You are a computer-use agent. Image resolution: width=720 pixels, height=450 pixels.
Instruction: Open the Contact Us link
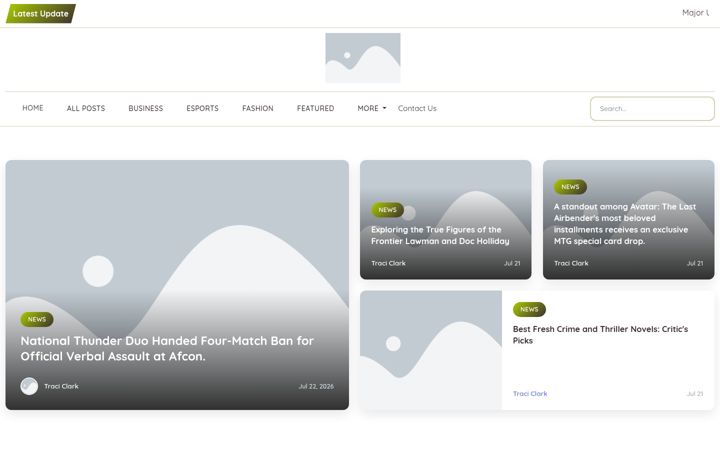417,108
